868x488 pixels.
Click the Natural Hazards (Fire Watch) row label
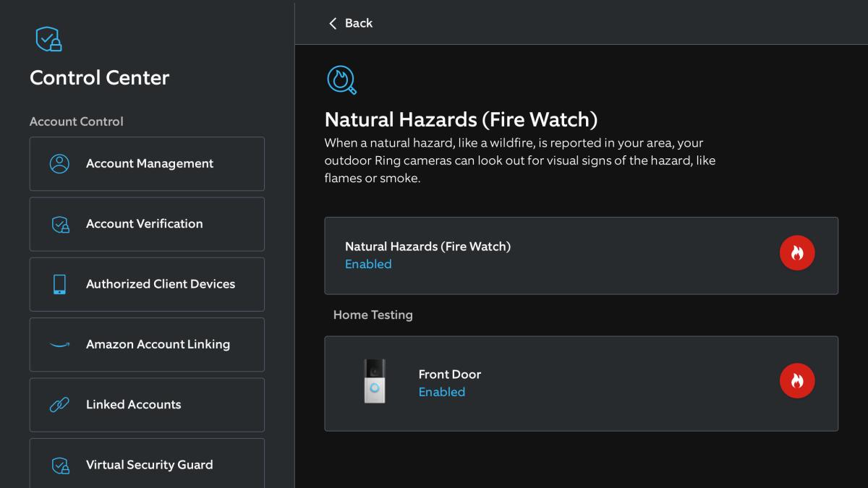pos(427,247)
